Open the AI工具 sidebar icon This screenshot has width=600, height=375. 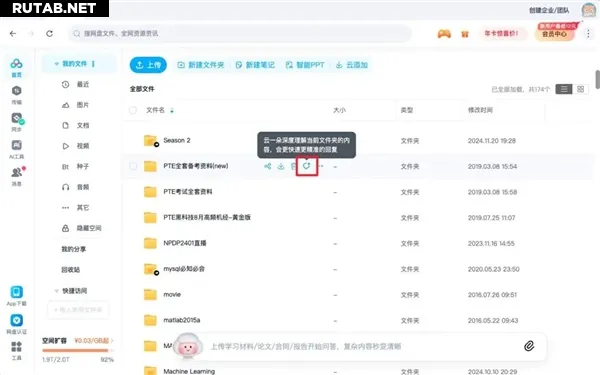pyautogui.click(x=16, y=145)
